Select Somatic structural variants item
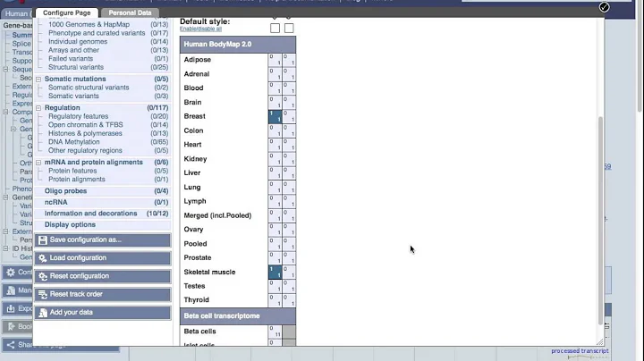644x361 pixels. click(x=89, y=88)
